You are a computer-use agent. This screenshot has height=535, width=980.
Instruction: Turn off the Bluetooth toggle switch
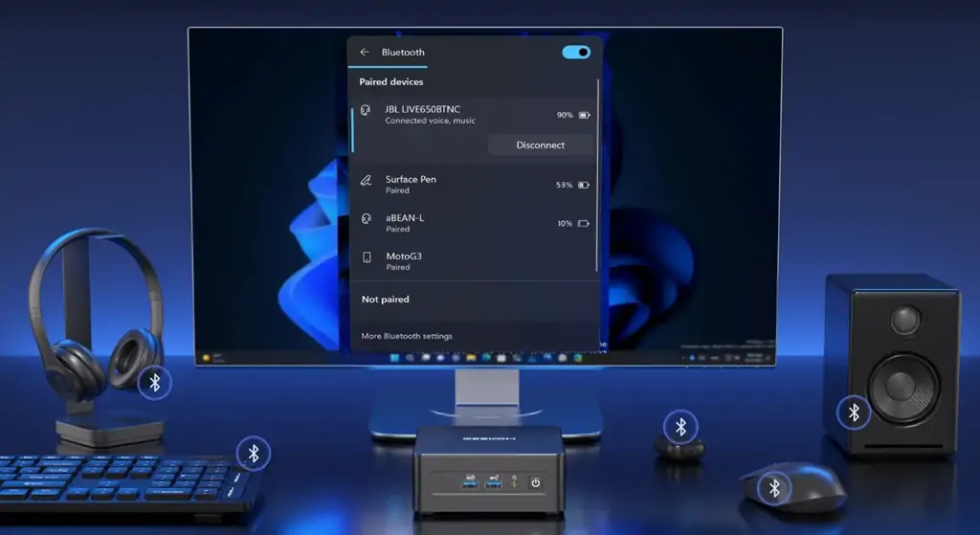pyautogui.click(x=576, y=53)
